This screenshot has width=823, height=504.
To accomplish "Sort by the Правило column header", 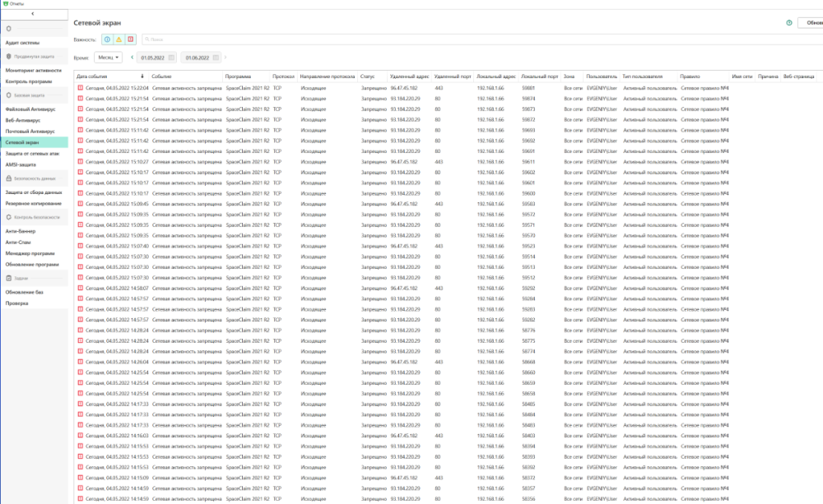I will [690, 76].
